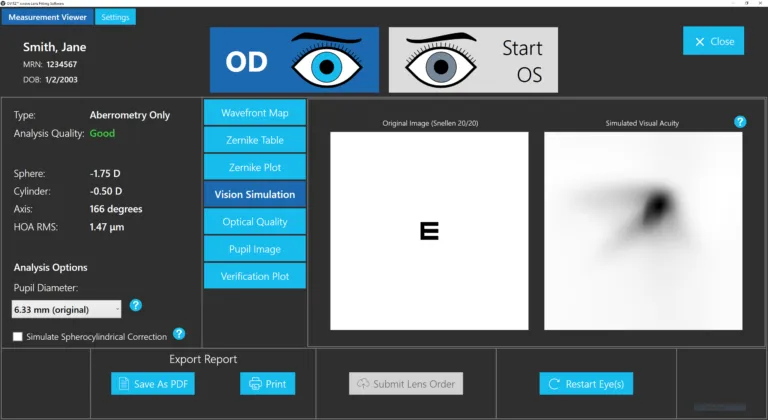Save the report as PDF
This screenshot has height=420, width=768.
pyautogui.click(x=153, y=384)
